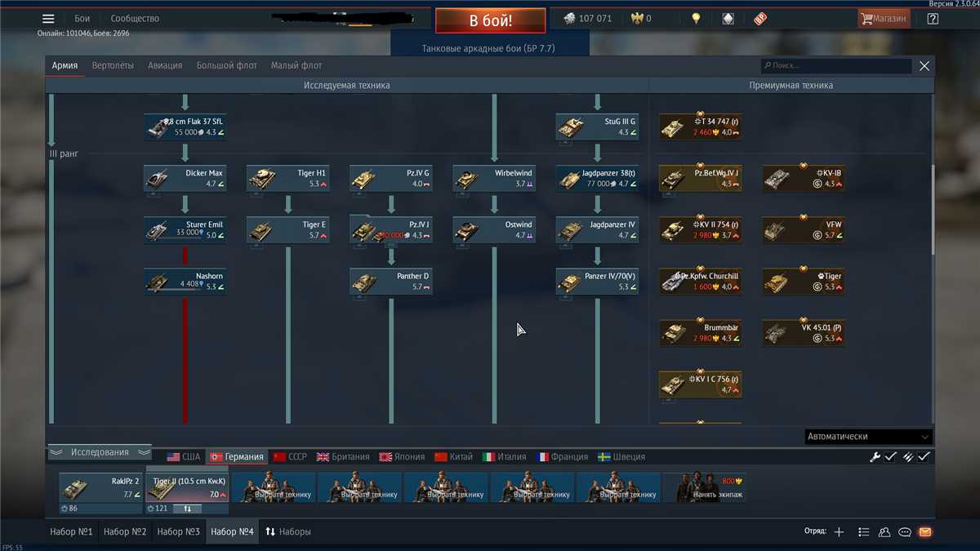Select the Франция nation tab
980x551 pixels.
(x=563, y=457)
